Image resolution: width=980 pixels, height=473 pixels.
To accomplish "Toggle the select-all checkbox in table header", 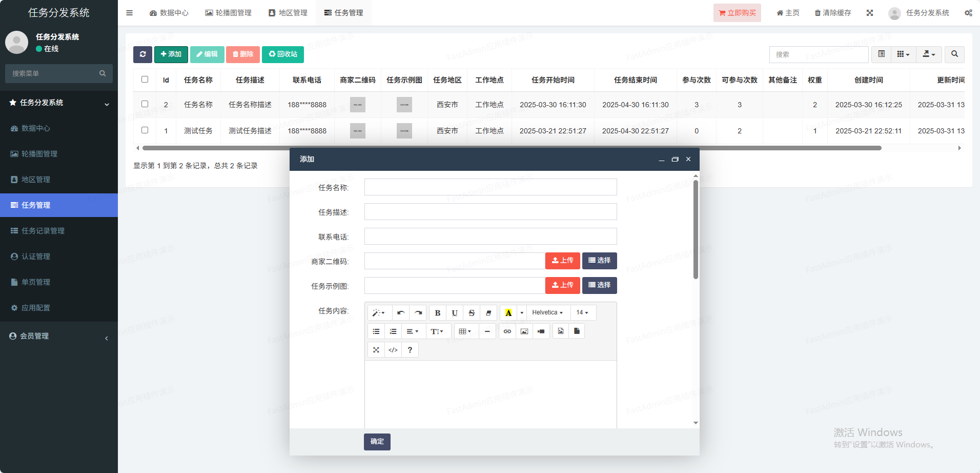I will (x=145, y=80).
